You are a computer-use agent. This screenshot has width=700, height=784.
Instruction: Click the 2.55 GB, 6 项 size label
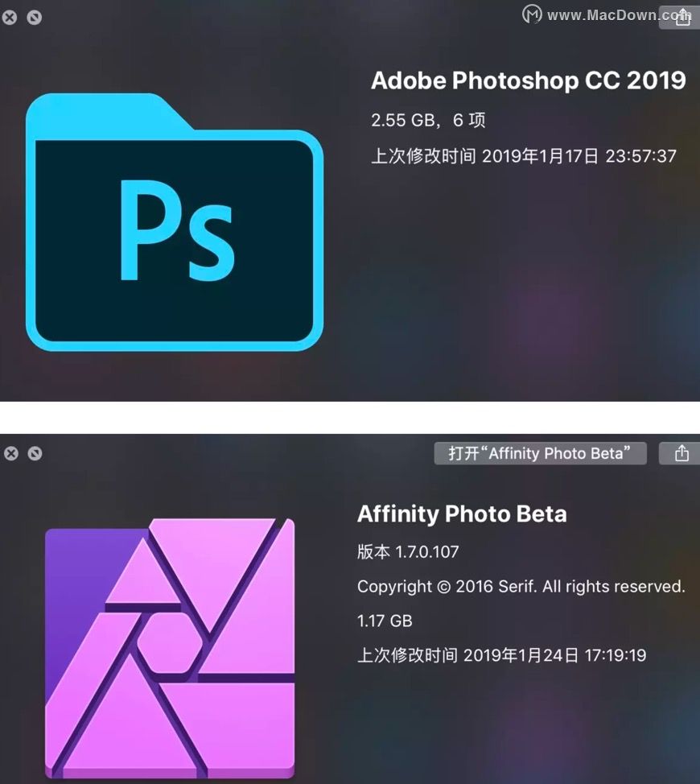(x=428, y=120)
